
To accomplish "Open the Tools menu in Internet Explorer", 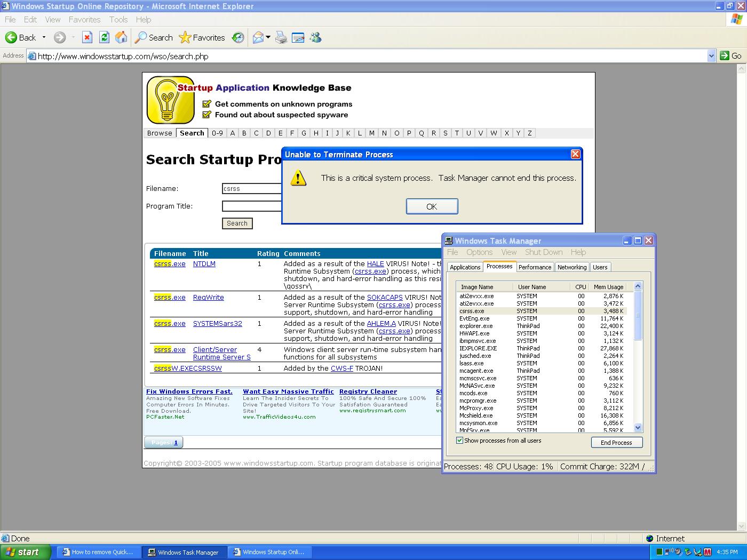I will (118, 19).
